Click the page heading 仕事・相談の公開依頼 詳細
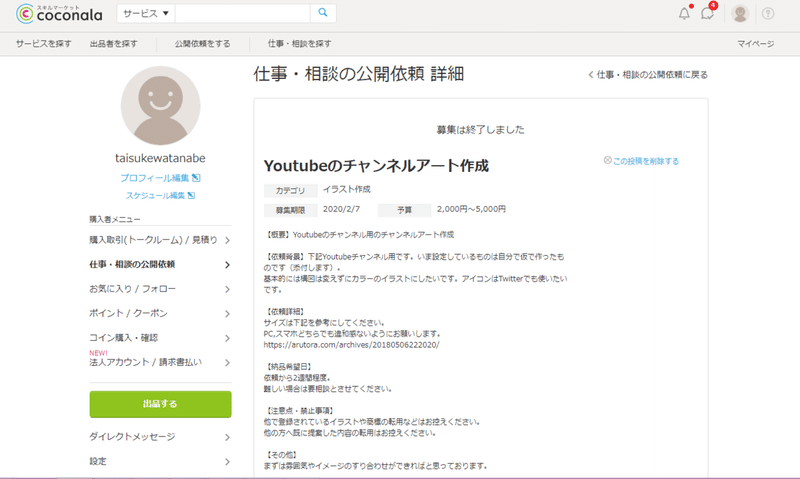This screenshot has width=800, height=479. click(359, 74)
